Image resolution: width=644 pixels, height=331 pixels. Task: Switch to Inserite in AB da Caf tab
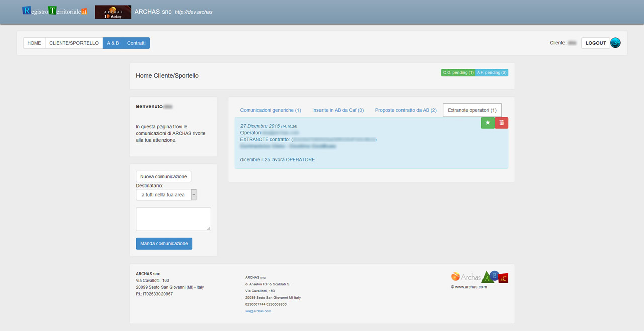pos(338,110)
